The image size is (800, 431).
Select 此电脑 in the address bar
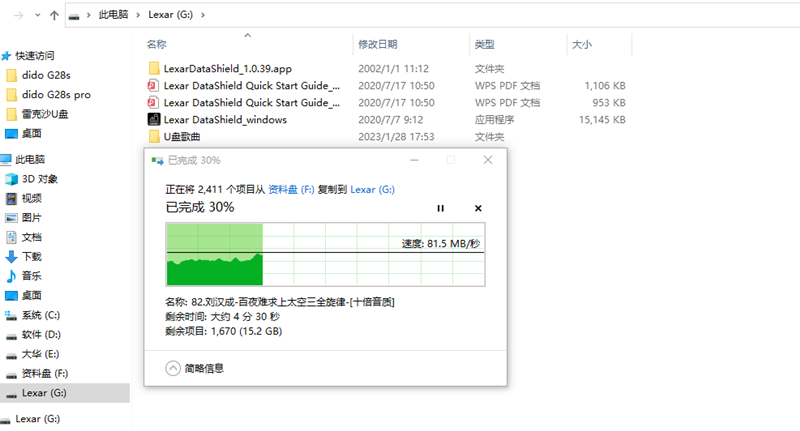click(x=113, y=15)
